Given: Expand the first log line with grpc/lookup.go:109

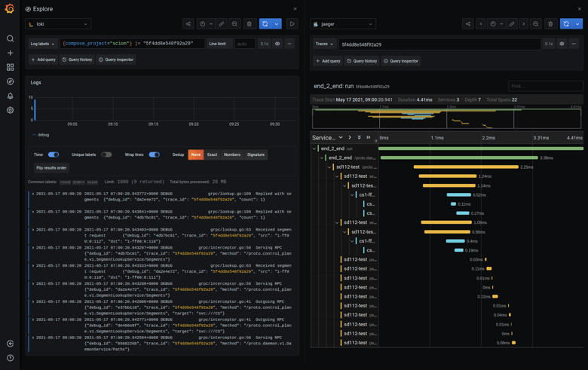Looking at the screenshot, I should pyautogui.click(x=33, y=194).
